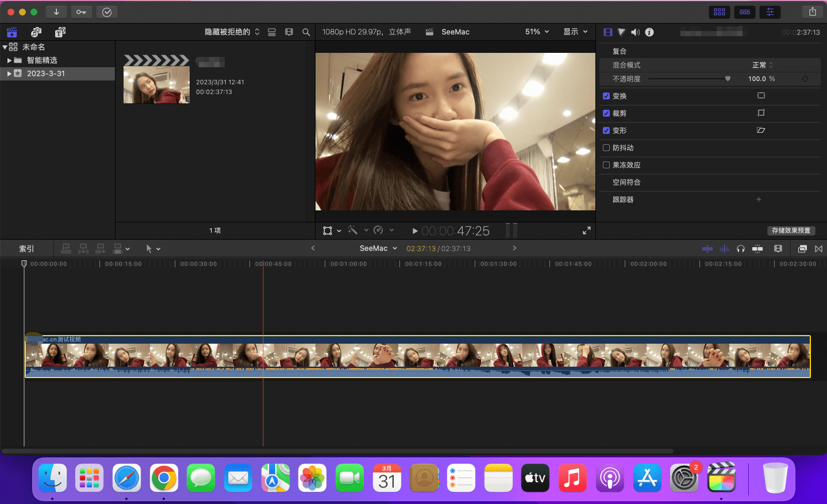Open titles and generators sidebar

click(x=60, y=32)
